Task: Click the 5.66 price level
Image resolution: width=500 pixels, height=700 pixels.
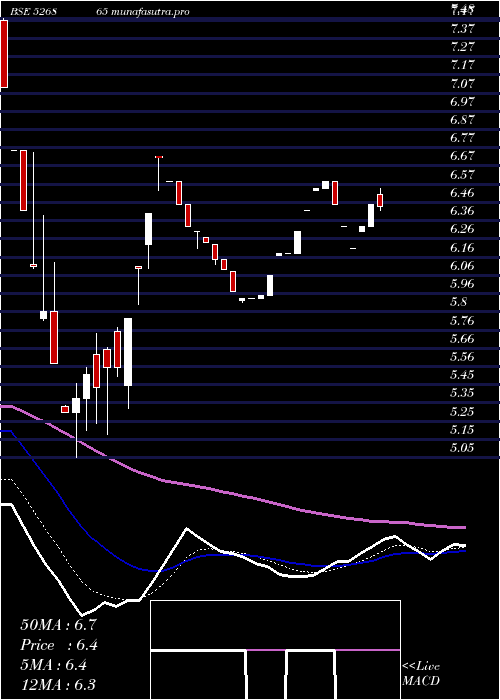Action: pos(462,339)
